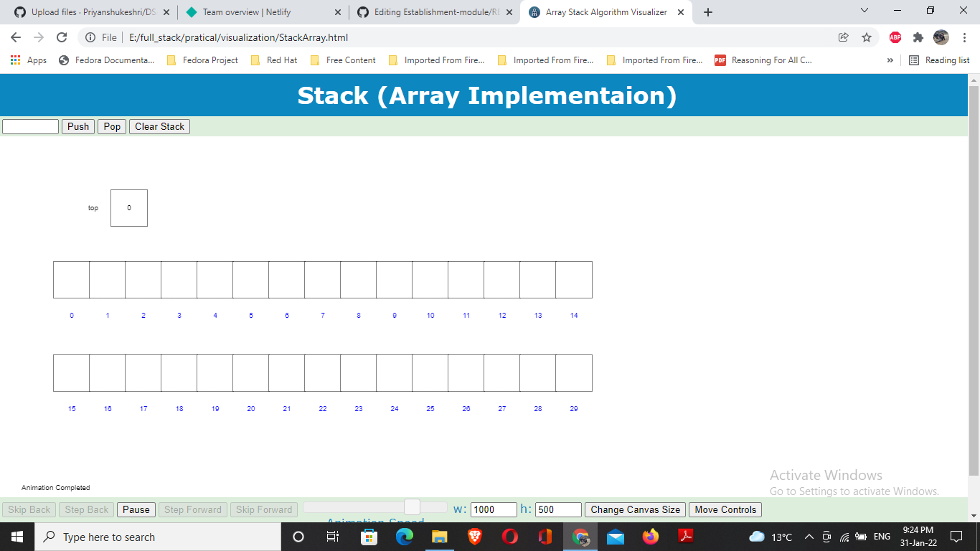Open the Windows Start menu
The width and height of the screenshot is (980, 551).
17,537
